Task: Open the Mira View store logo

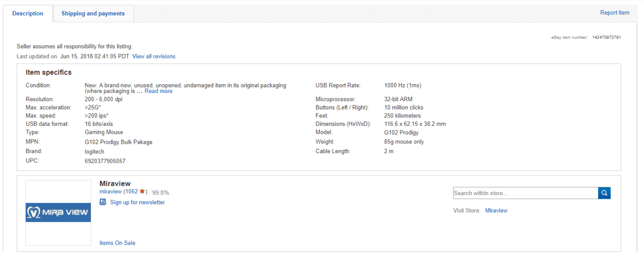Action: click(58, 212)
